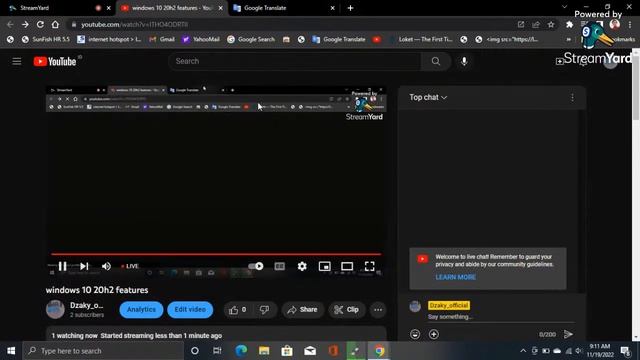The width and height of the screenshot is (640, 360).
Task: Open the Dzaky channel avatar
Action: (55, 309)
